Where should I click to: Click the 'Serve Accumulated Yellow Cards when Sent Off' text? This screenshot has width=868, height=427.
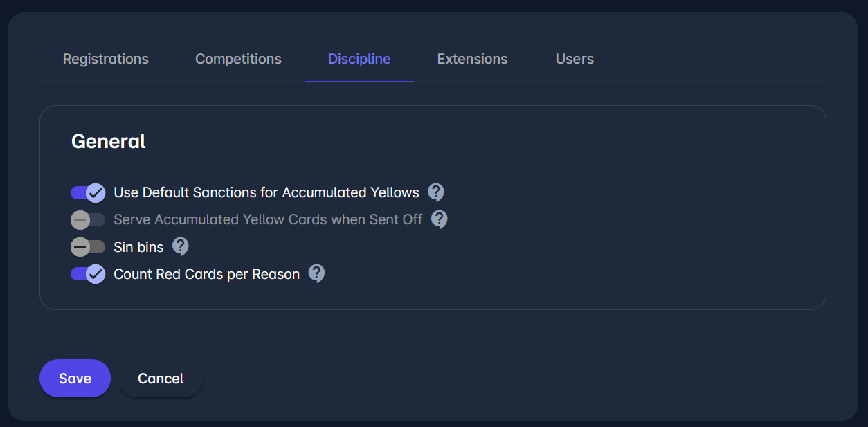point(268,220)
